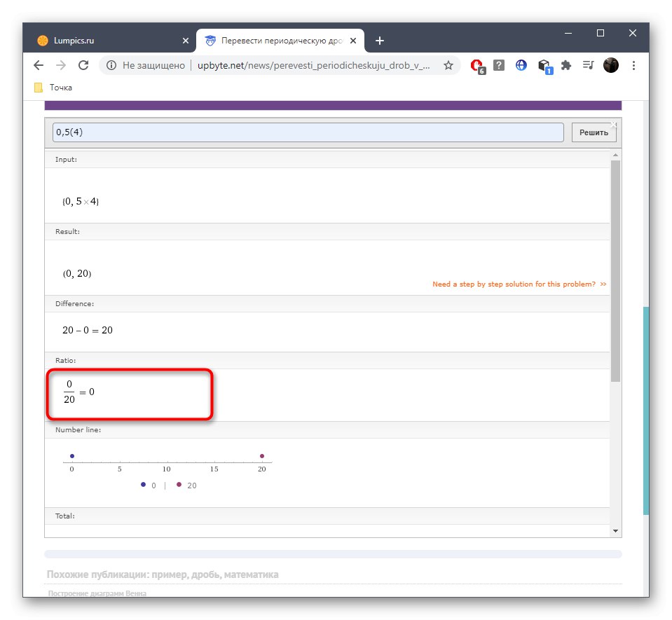The width and height of the screenshot is (672, 620).
Task: Maximize the Chrome window
Action: (x=601, y=33)
